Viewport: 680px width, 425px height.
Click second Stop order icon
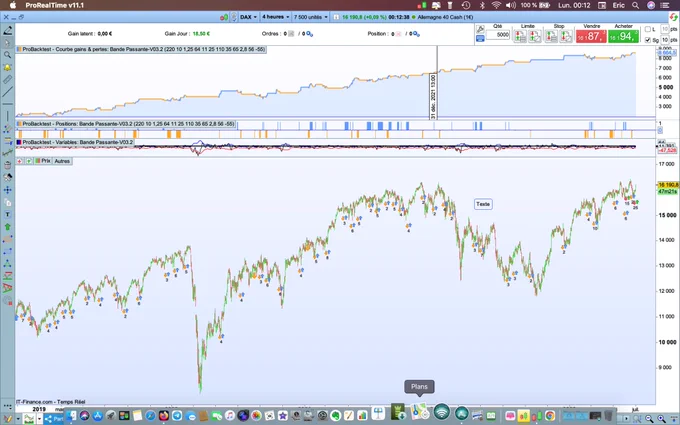tap(566, 36)
